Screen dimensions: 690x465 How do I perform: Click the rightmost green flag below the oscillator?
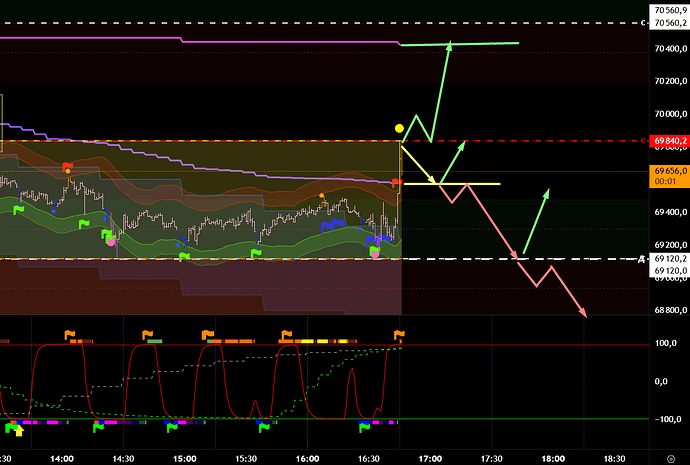click(x=366, y=427)
